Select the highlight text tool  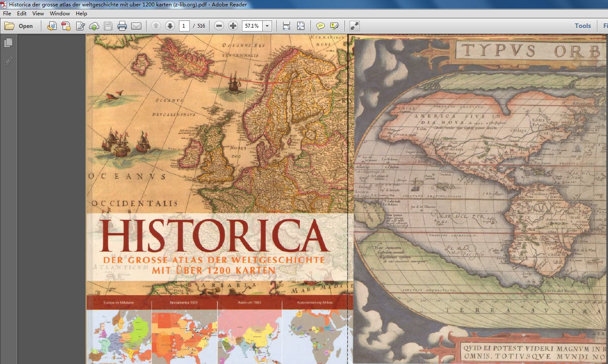tap(335, 26)
